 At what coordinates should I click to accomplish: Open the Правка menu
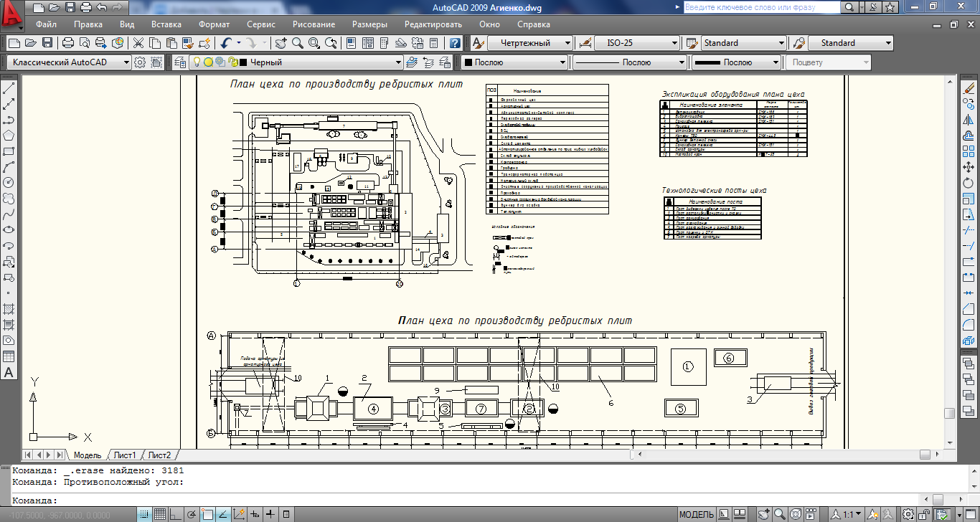88,24
